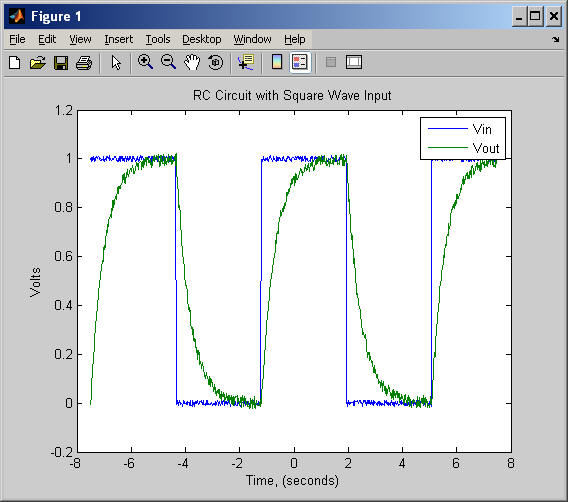The image size is (568, 502).
Task: Activate the Zoom In magnifier tool
Action: (x=145, y=62)
